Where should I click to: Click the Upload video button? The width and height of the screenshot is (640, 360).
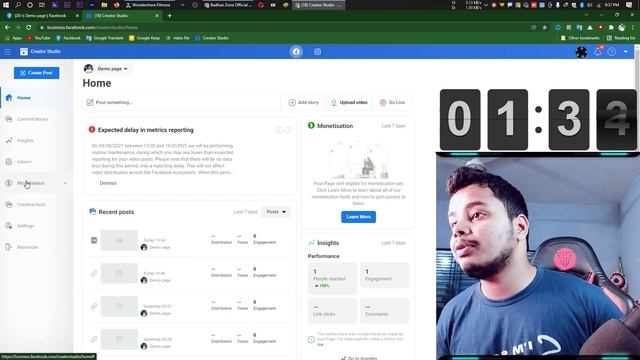pos(349,102)
